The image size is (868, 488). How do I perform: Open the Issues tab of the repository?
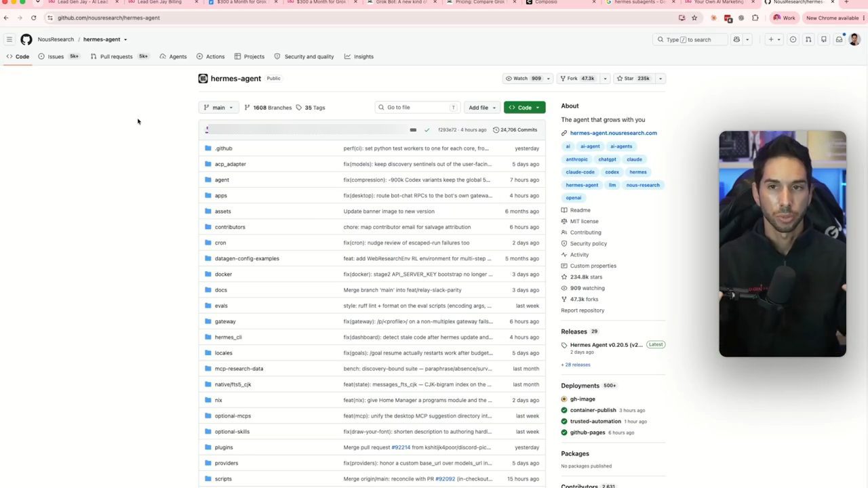pyautogui.click(x=58, y=56)
